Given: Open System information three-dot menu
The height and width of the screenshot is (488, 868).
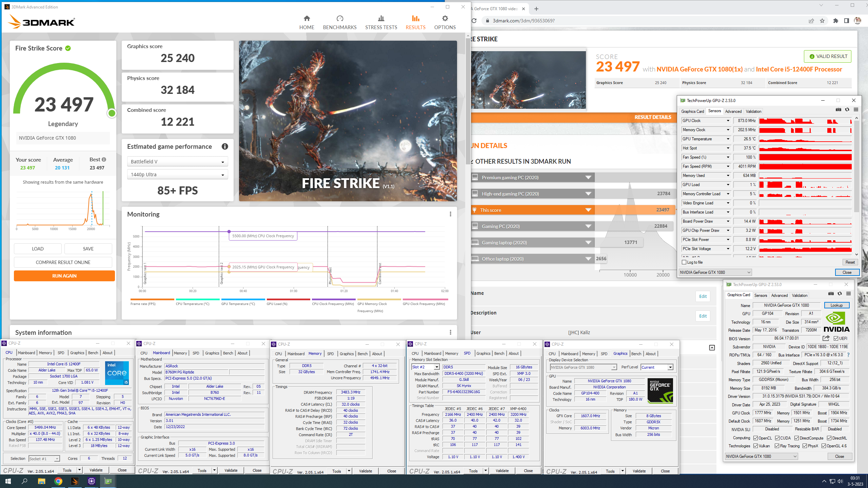Looking at the screenshot, I should [450, 332].
